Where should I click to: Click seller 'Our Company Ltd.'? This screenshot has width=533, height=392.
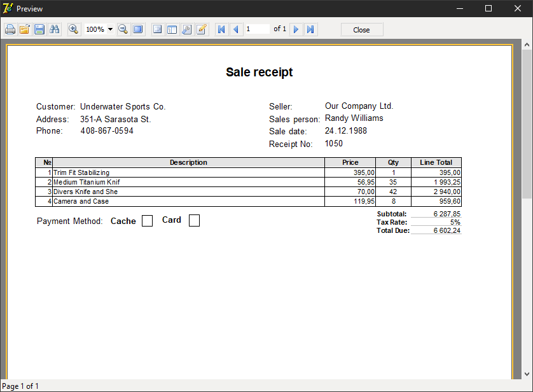point(359,106)
